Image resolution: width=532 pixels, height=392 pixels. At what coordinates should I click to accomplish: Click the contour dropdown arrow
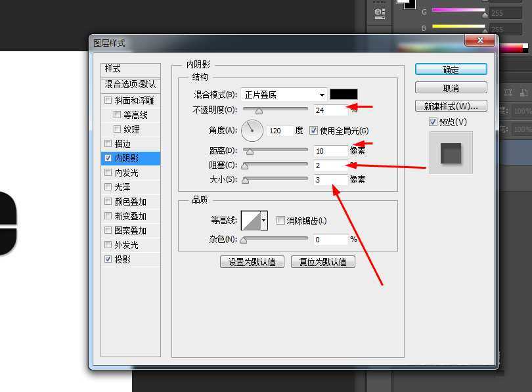pos(263,220)
